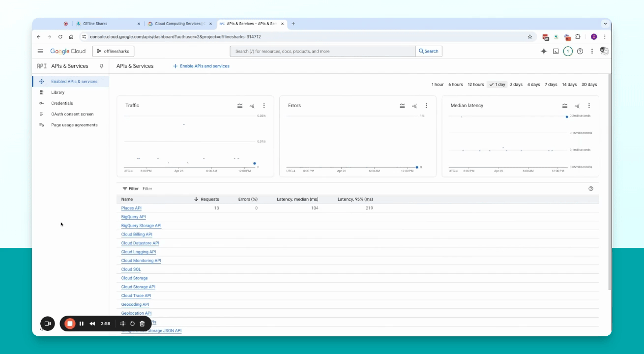Select the 7 days time range
Image resolution: width=644 pixels, height=354 pixels.
[551, 85]
